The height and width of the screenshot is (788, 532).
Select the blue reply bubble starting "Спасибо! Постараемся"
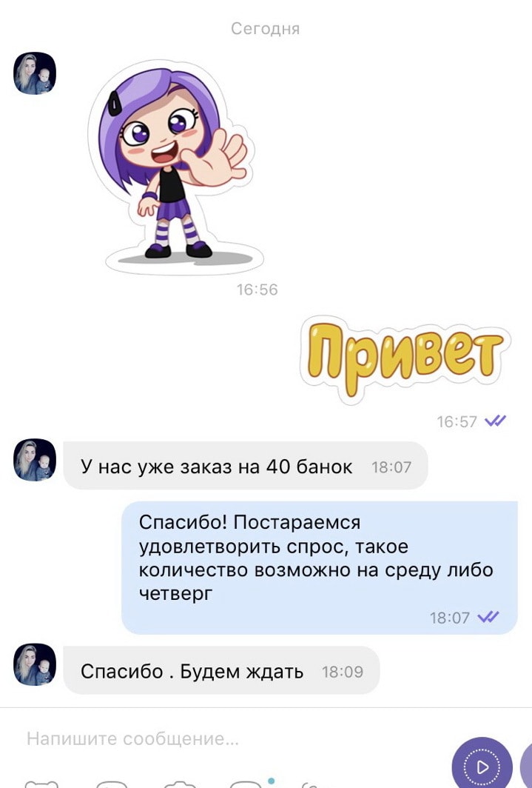coord(319,567)
